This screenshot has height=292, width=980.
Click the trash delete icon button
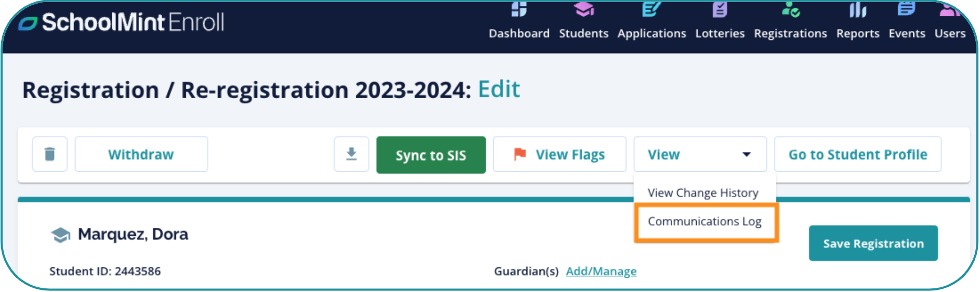(50, 154)
